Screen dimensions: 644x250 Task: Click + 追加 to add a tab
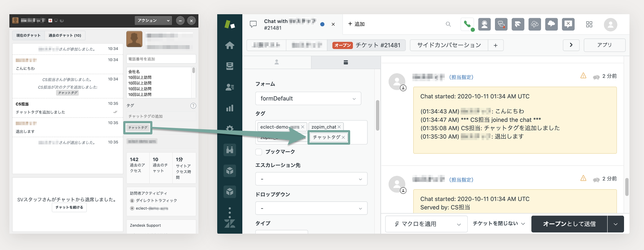356,24
